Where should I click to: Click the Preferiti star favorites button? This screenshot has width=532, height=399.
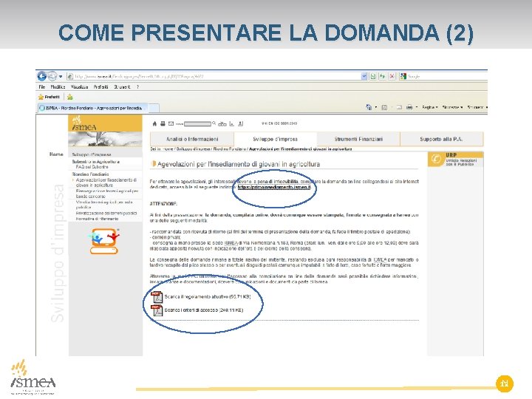tap(49, 97)
